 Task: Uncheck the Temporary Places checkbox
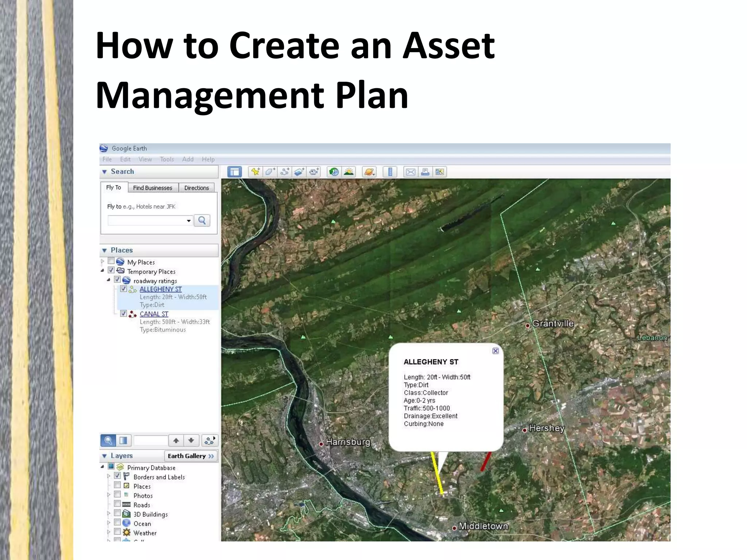(111, 270)
